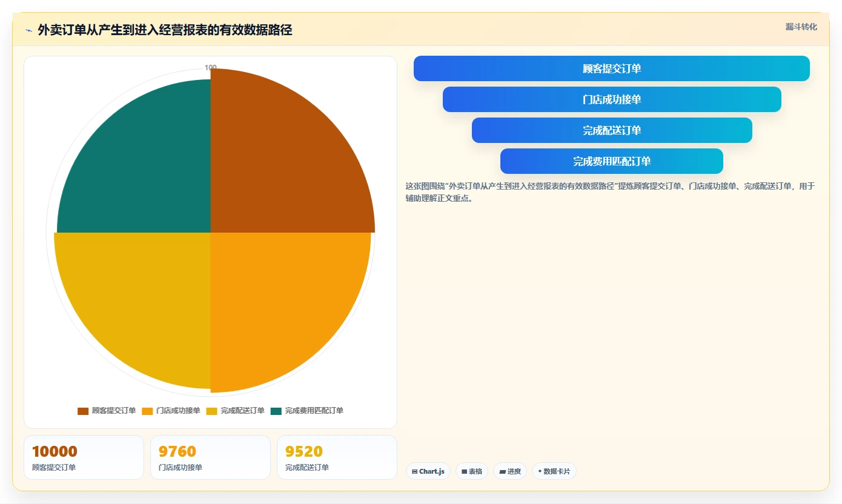Select the 门店成功接单 funnel bar
The image size is (842, 504).
click(x=612, y=99)
